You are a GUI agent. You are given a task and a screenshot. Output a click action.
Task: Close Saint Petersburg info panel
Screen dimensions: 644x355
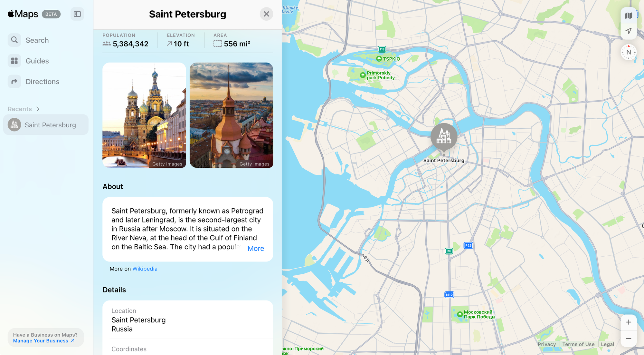267,14
